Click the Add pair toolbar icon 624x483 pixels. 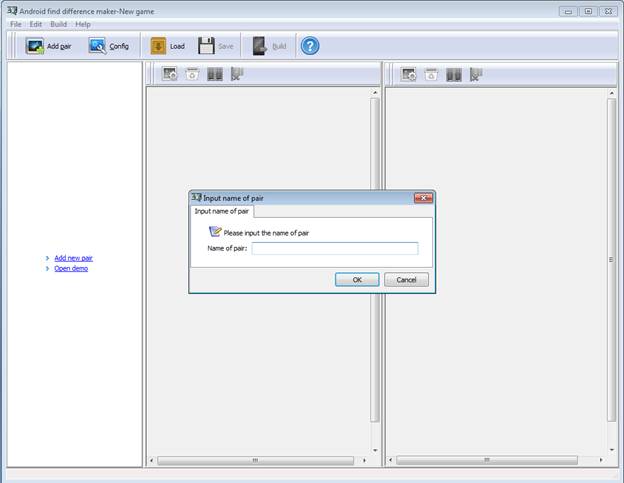[35, 46]
